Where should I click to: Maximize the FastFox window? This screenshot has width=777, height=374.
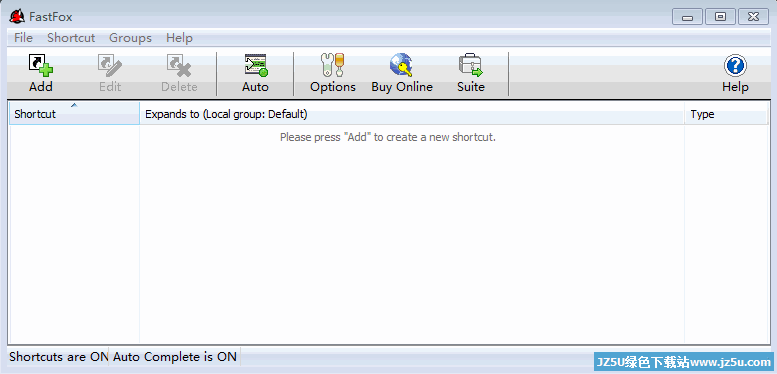[720, 17]
